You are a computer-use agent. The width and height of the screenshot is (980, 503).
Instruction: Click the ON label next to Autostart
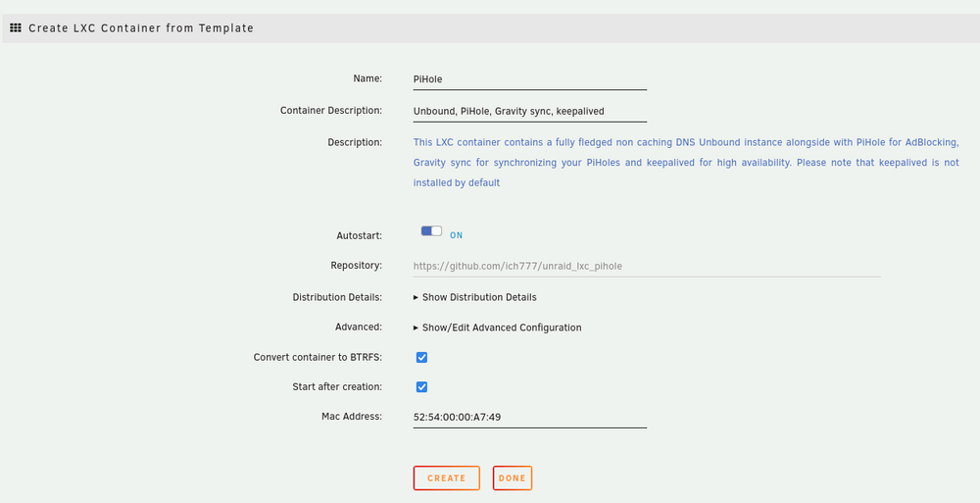[457, 236]
